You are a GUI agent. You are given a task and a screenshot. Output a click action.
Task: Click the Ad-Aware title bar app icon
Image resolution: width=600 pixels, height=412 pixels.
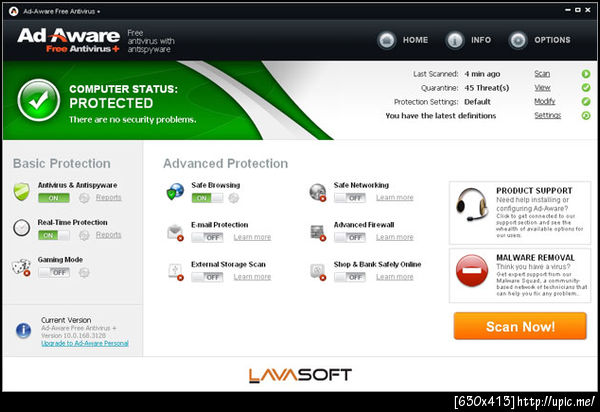click(14, 11)
